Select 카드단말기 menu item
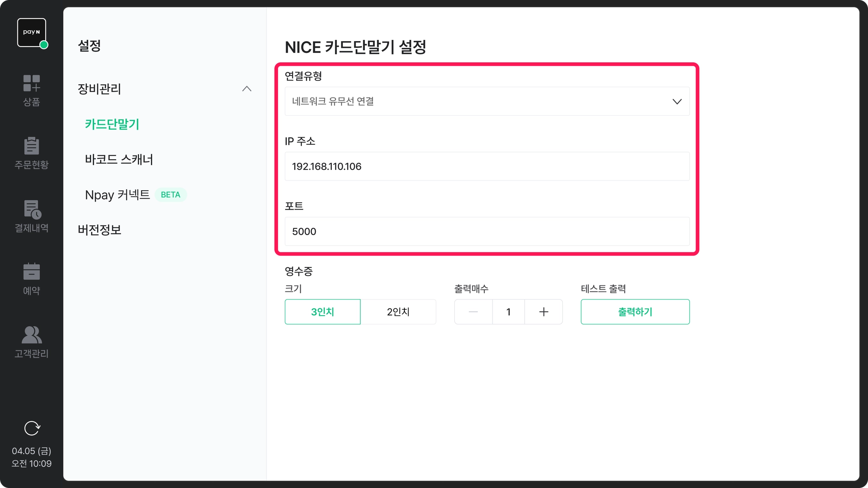The image size is (868, 488). pos(112,124)
